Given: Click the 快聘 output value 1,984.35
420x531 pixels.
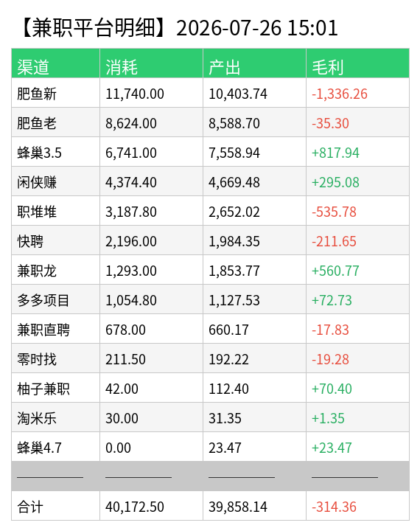Looking at the screenshot, I should click(234, 241).
